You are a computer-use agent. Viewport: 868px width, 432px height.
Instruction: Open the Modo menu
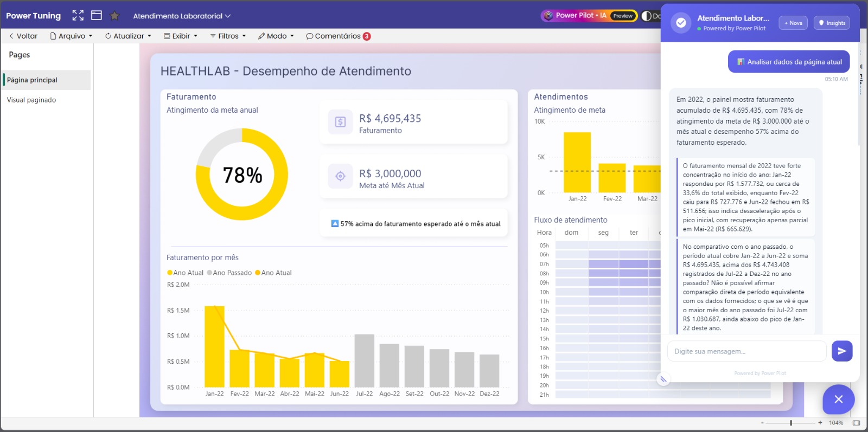pos(276,36)
